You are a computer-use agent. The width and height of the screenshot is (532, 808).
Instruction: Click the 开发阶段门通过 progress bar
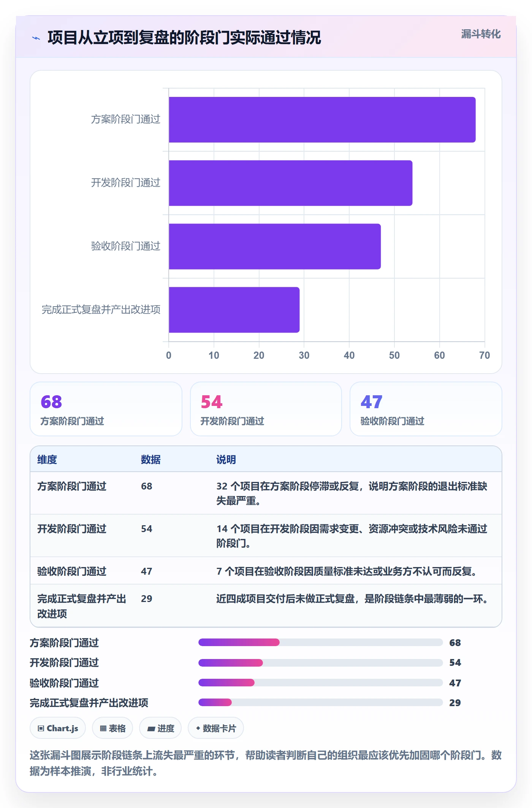tap(321, 663)
